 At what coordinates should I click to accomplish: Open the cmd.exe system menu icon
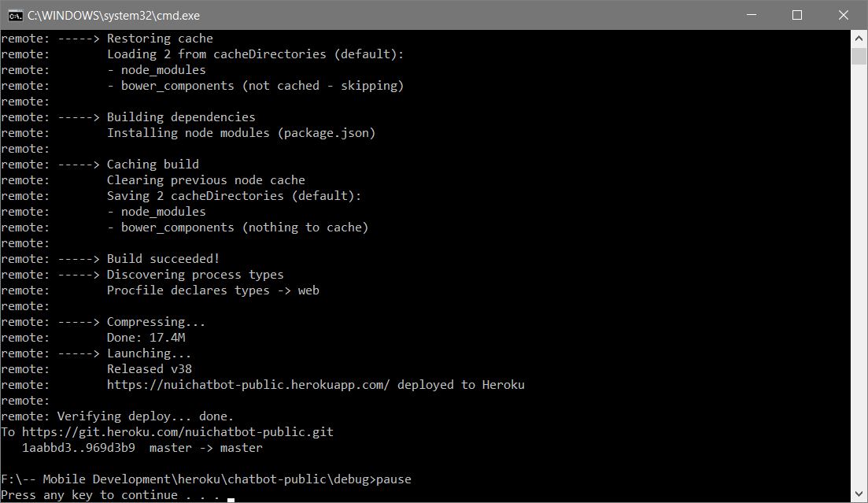tap(15, 16)
